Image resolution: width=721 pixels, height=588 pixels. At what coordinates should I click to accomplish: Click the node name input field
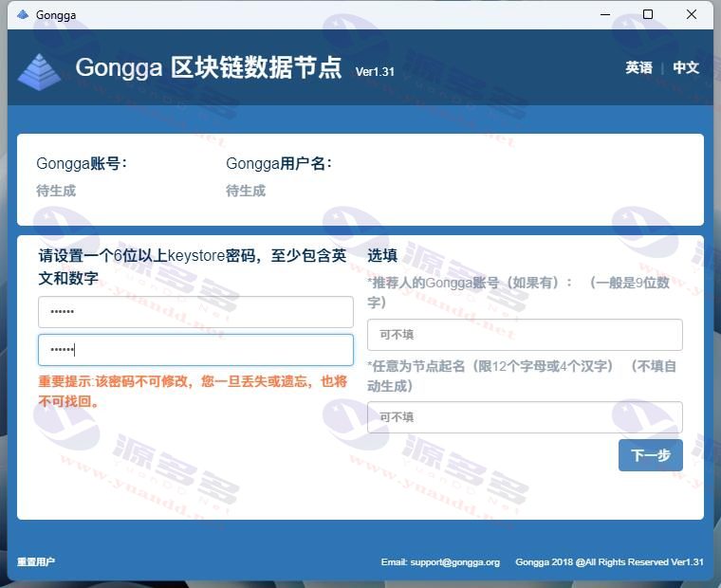point(525,417)
